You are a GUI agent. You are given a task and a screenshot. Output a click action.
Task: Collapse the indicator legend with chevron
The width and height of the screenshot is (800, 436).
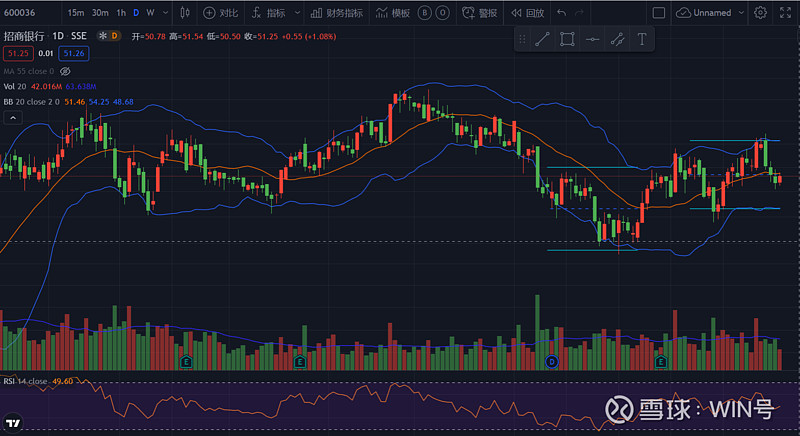click(x=13, y=117)
